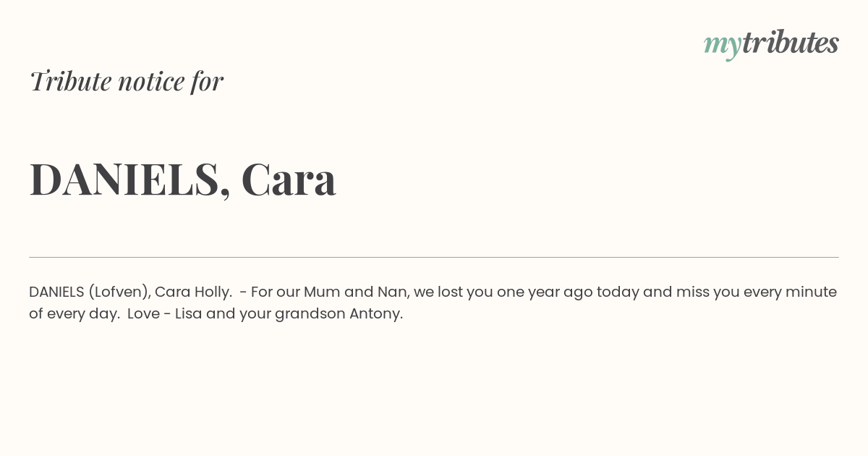Click the name heading "DANIELS, Cara"
Image resolution: width=868 pixels, height=456 pixels.
(183, 179)
